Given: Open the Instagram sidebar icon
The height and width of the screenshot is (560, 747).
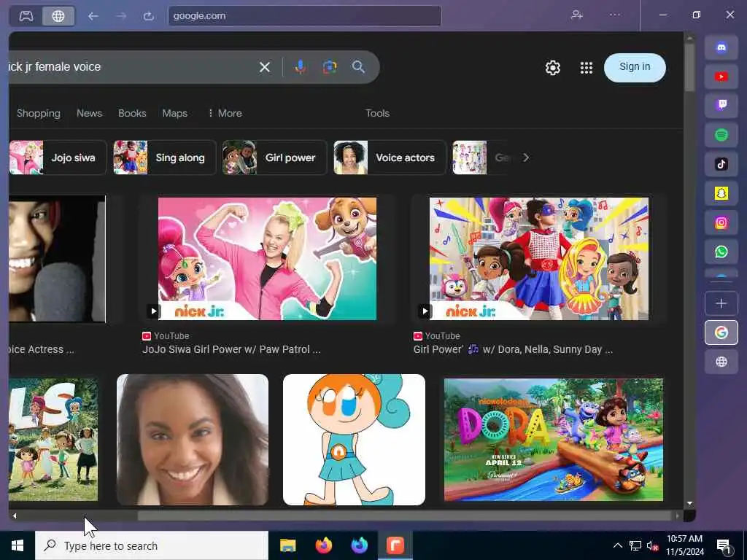Looking at the screenshot, I should tap(721, 222).
